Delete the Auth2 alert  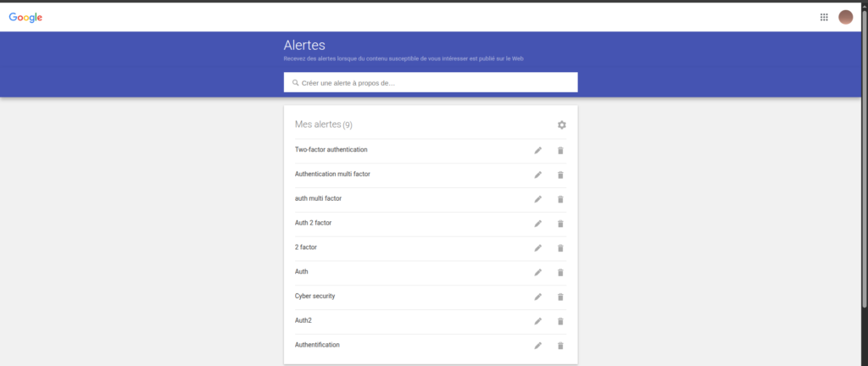point(560,322)
